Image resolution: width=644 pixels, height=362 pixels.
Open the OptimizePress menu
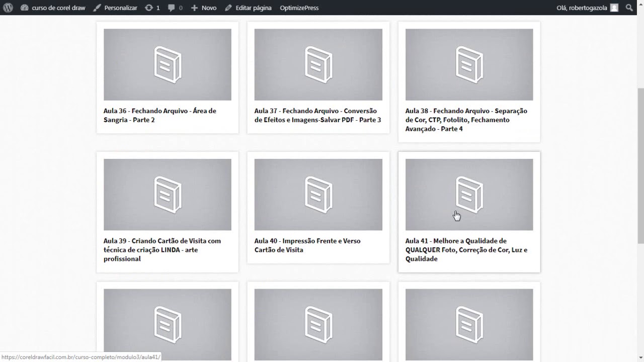[x=299, y=8]
